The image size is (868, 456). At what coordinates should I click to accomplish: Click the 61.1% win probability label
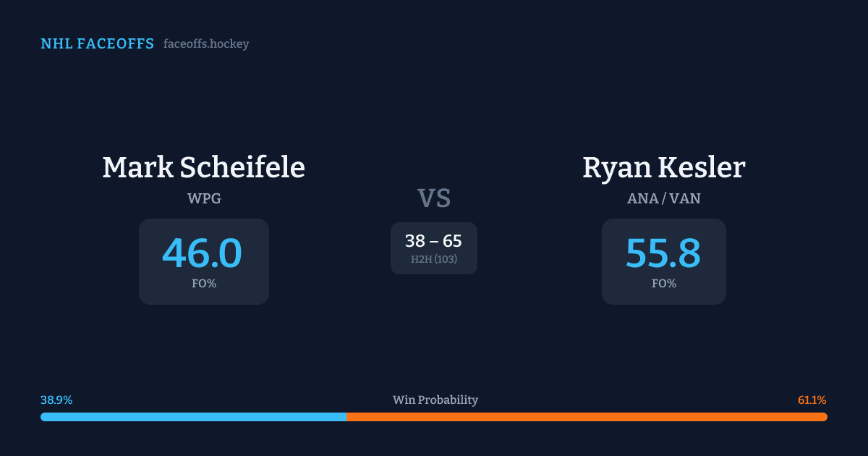click(x=812, y=400)
